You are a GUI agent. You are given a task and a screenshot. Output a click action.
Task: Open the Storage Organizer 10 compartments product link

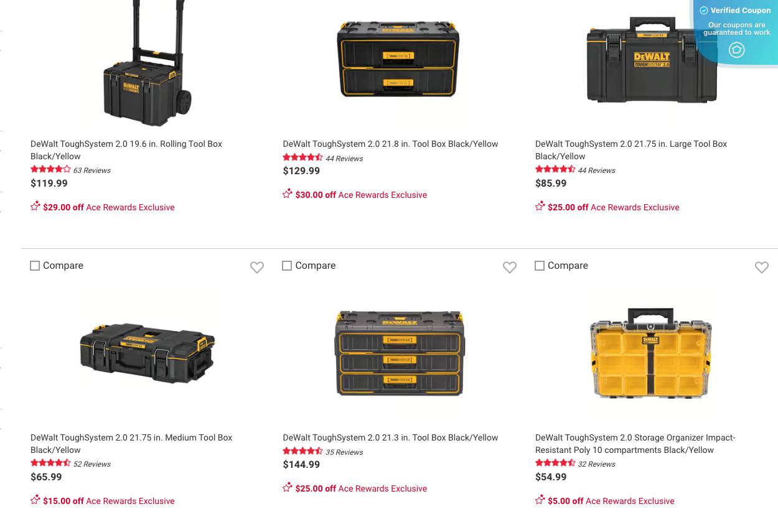coord(635,444)
